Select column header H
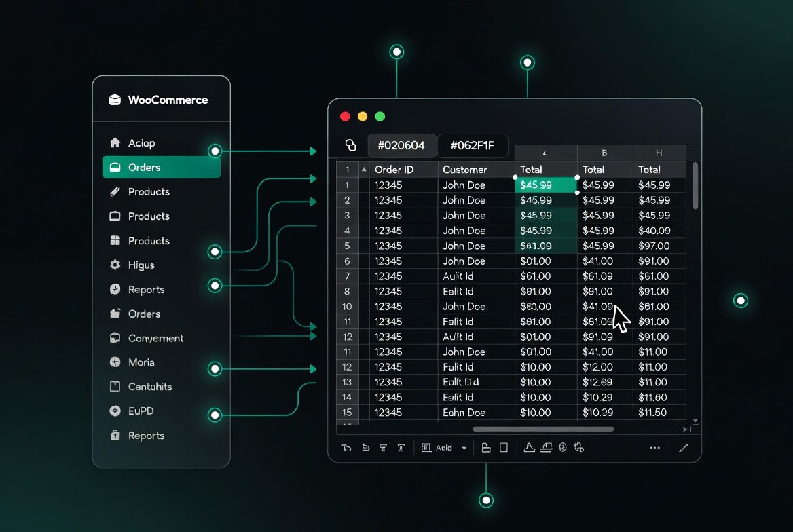The image size is (793, 532). 659,153
